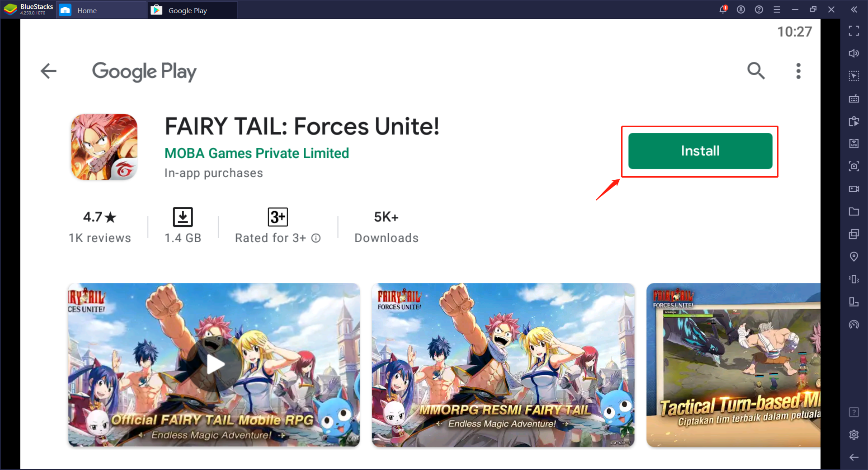Click the In-app purchases label
Viewport: 868px width, 470px height.
point(213,173)
